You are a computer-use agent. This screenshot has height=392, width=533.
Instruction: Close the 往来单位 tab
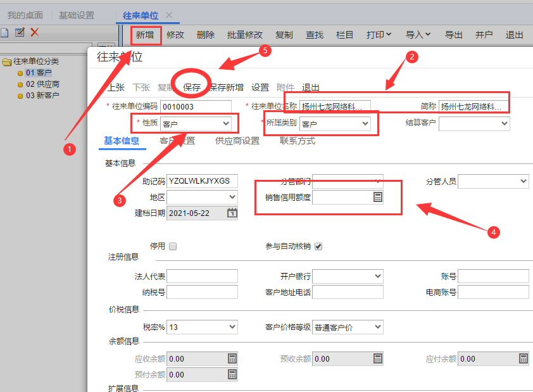(169, 15)
